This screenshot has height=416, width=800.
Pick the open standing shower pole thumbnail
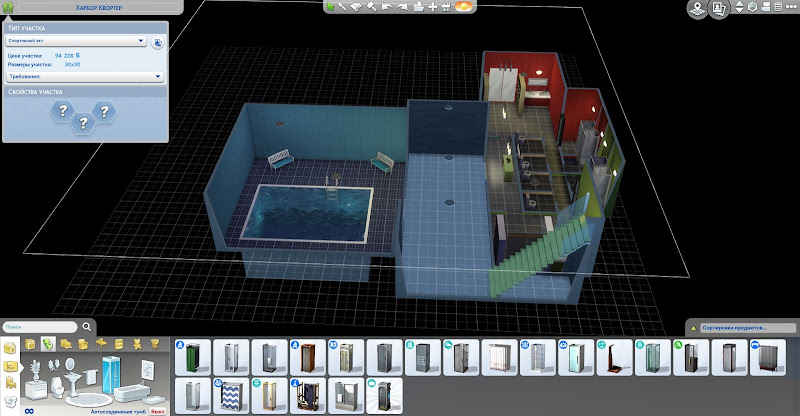tap(614, 357)
